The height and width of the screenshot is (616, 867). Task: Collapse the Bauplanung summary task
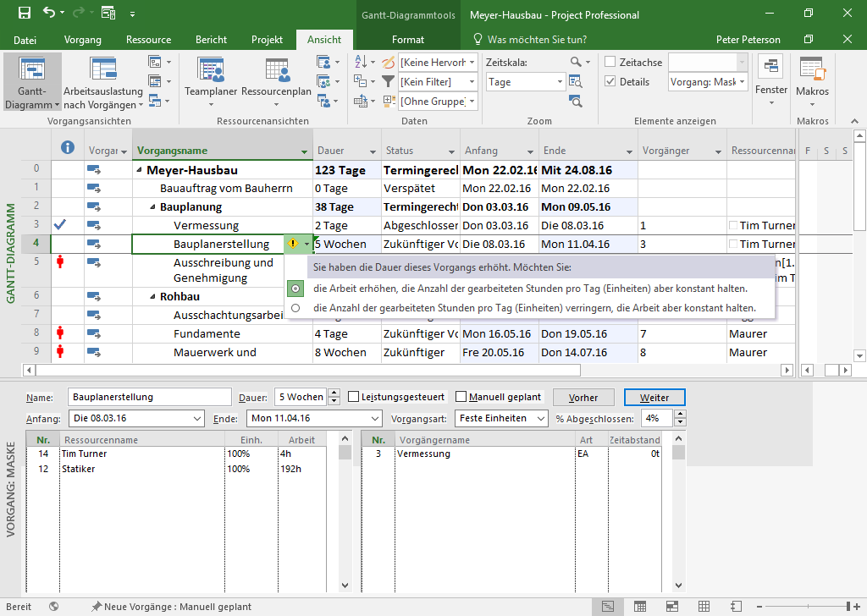(x=152, y=206)
